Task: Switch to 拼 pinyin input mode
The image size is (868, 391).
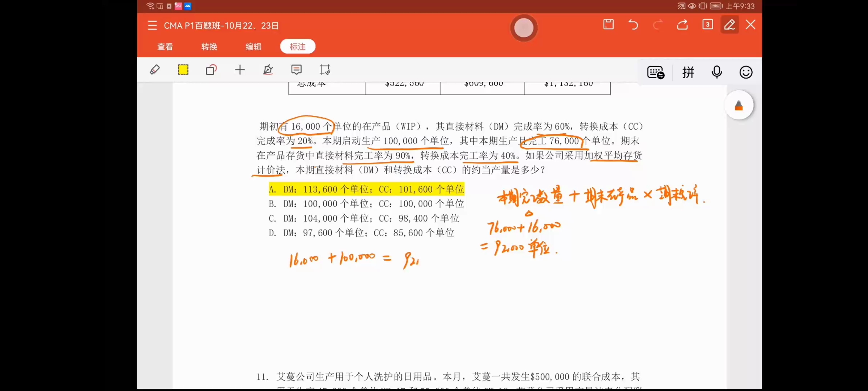Action: coord(688,72)
